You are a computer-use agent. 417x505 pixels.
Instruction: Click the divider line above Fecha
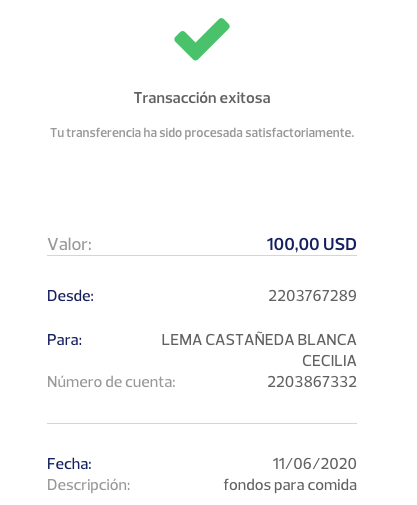202,423
